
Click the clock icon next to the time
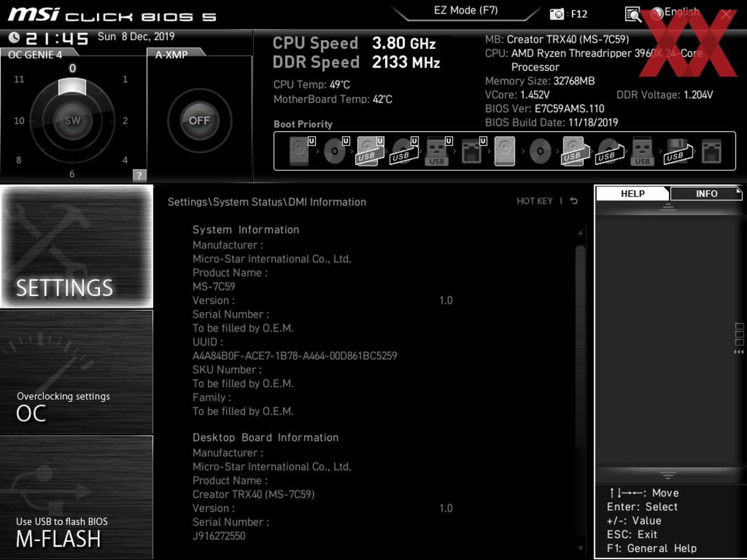point(14,37)
